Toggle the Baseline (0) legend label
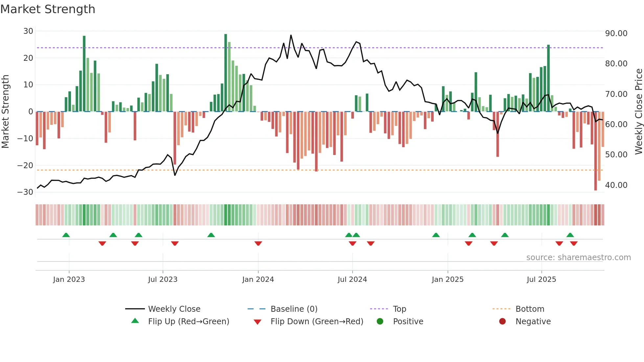The width and height of the screenshot is (644, 362). pos(294,309)
